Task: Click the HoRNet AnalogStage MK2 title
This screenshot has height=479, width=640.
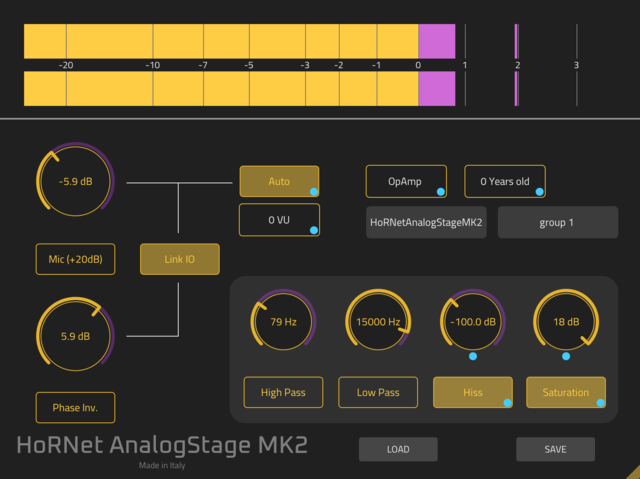Action: [x=162, y=445]
